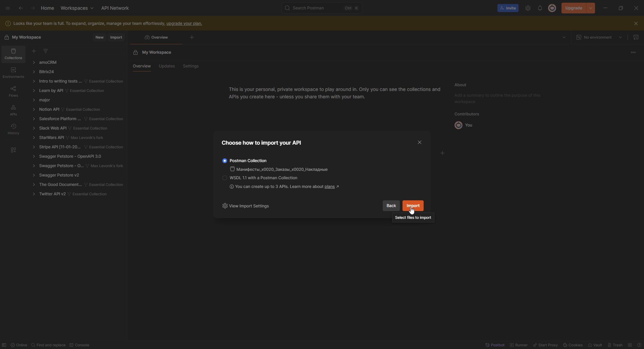644x349 pixels.
Task: Open Cookies in the status bar
Action: pyautogui.click(x=573, y=345)
